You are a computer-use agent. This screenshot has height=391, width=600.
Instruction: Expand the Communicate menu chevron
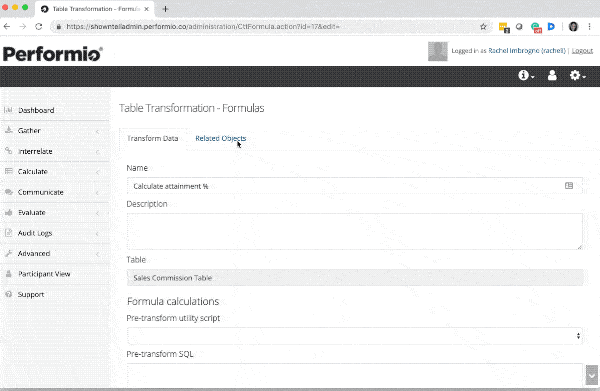pyautogui.click(x=98, y=193)
